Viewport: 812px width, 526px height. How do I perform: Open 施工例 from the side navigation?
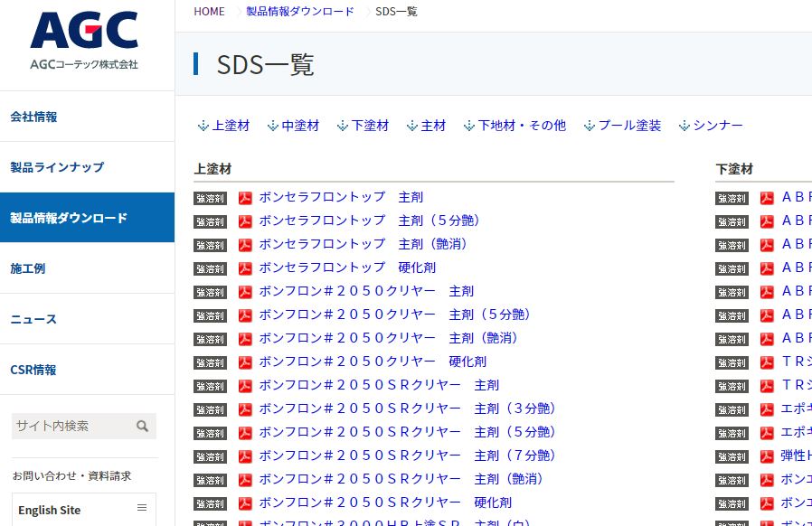[28, 268]
